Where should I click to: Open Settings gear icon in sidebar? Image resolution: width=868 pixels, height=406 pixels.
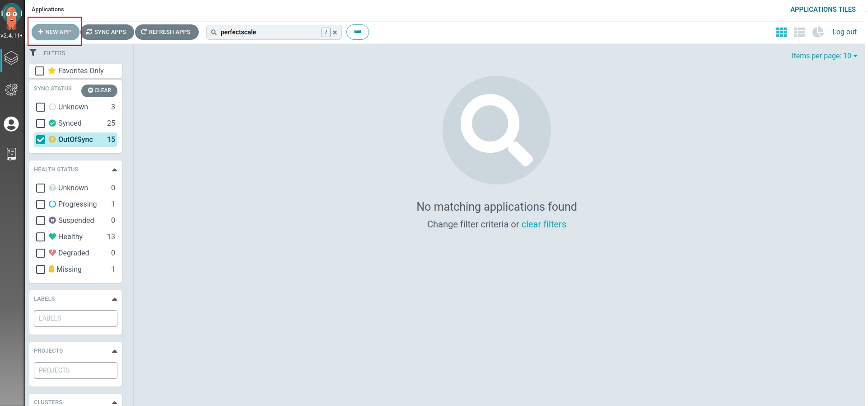[x=11, y=90]
